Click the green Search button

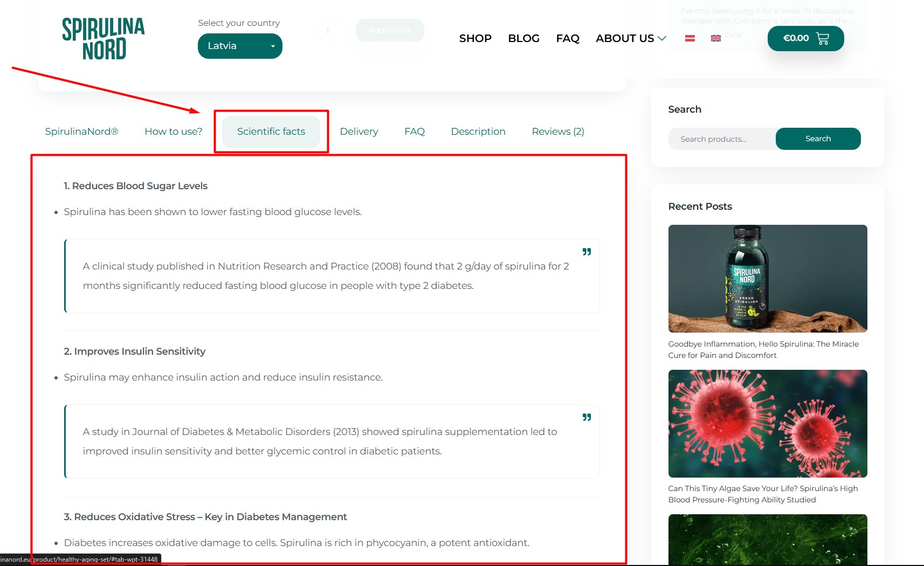click(x=818, y=139)
